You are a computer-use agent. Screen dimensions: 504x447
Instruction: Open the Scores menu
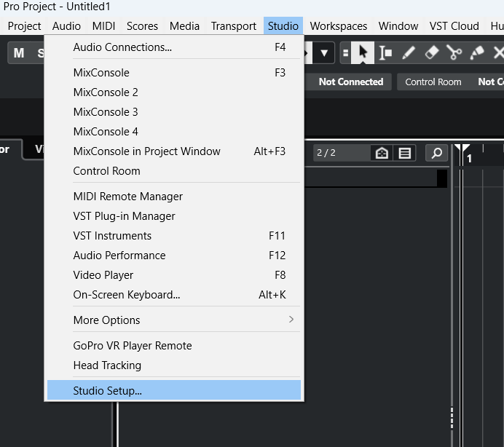(x=143, y=26)
